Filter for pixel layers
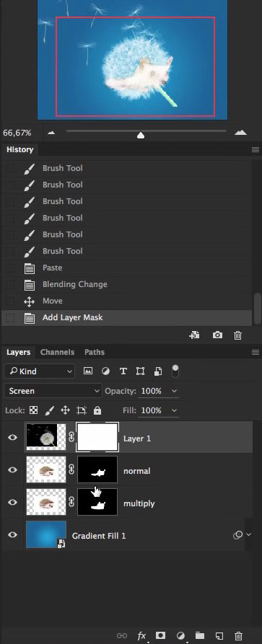This screenshot has height=644, width=262. click(88, 371)
